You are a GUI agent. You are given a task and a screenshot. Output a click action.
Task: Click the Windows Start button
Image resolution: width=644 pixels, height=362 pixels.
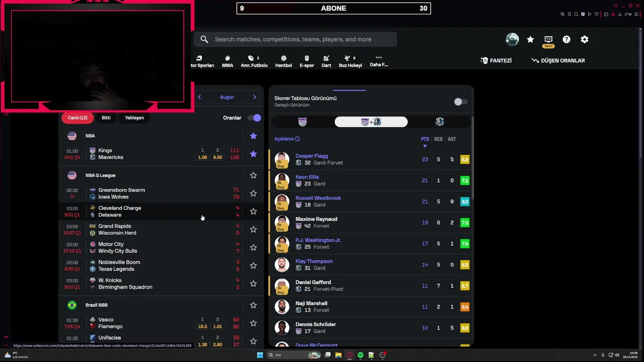260,355
